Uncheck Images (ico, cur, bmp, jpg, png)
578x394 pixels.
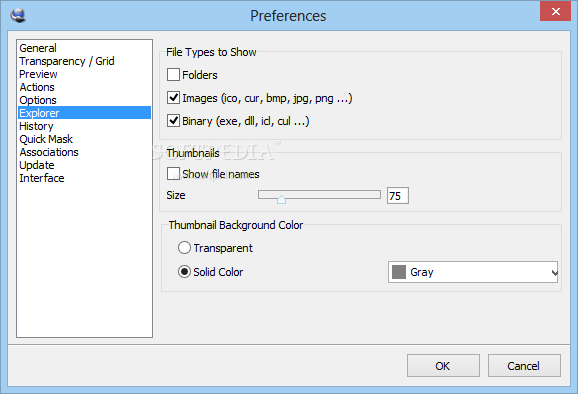[173, 98]
